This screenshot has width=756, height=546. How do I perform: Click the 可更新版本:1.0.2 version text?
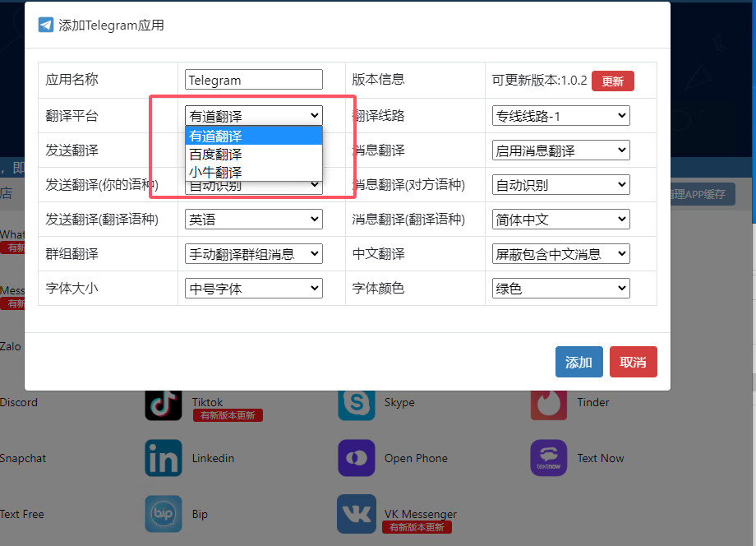(539, 80)
